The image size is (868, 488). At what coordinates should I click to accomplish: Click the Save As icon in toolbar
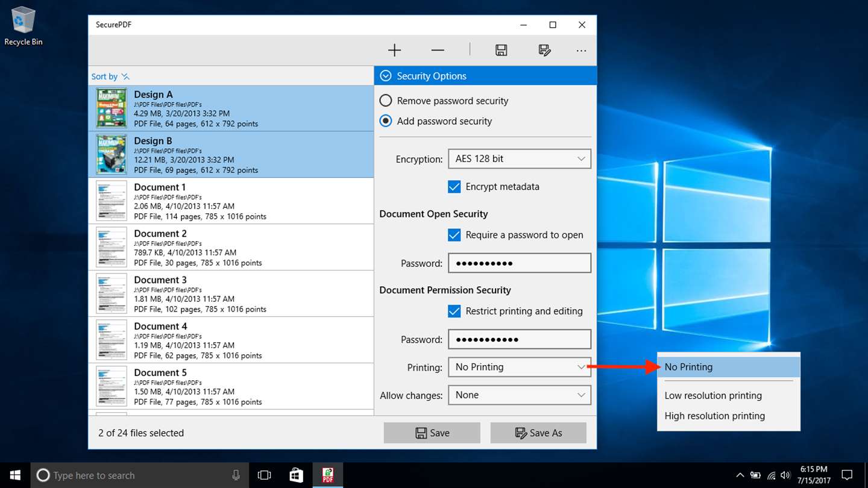[x=544, y=51]
